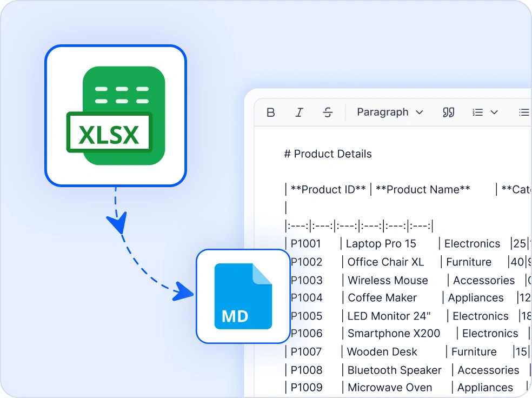Click 'Furniture' in the Office Chair XL row
The width and height of the screenshot is (532, 398).
point(469,262)
